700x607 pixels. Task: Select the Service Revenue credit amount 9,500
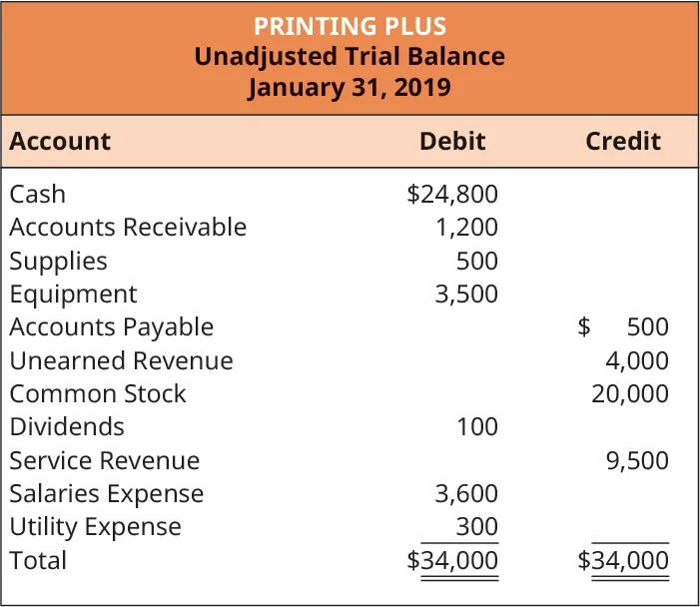(637, 460)
